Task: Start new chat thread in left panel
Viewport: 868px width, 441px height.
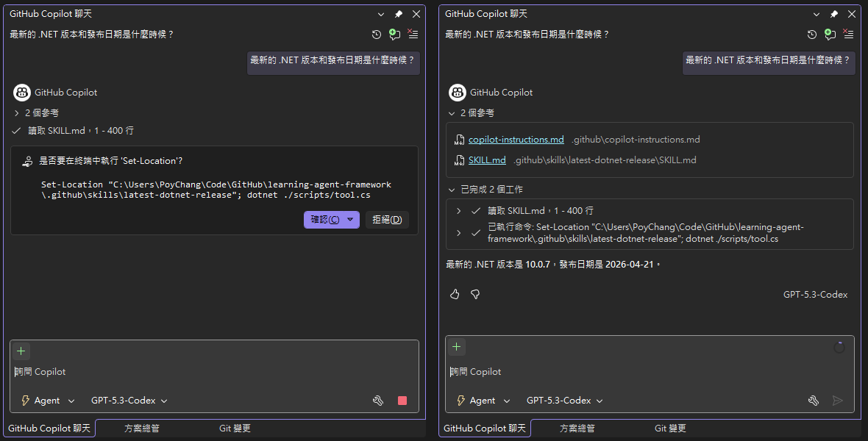Action: (x=395, y=35)
